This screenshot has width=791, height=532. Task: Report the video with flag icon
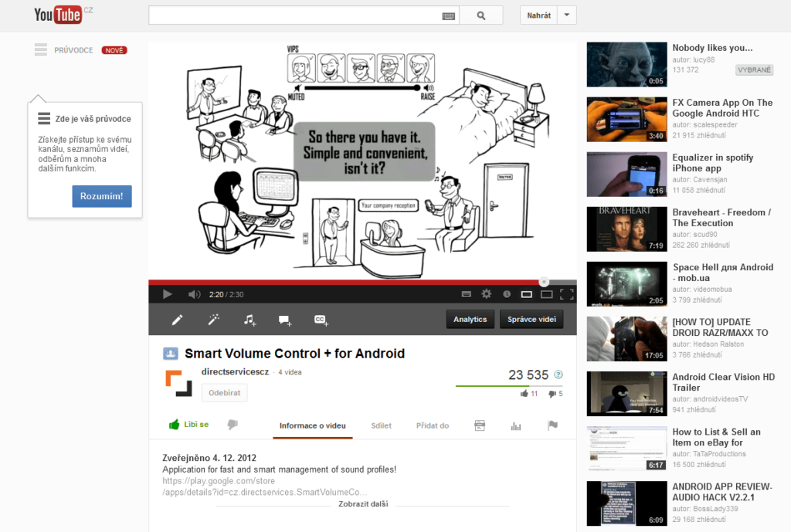click(x=552, y=425)
